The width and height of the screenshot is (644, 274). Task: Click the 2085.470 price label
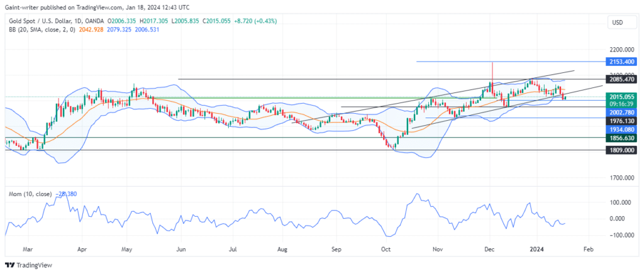pos(621,79)
